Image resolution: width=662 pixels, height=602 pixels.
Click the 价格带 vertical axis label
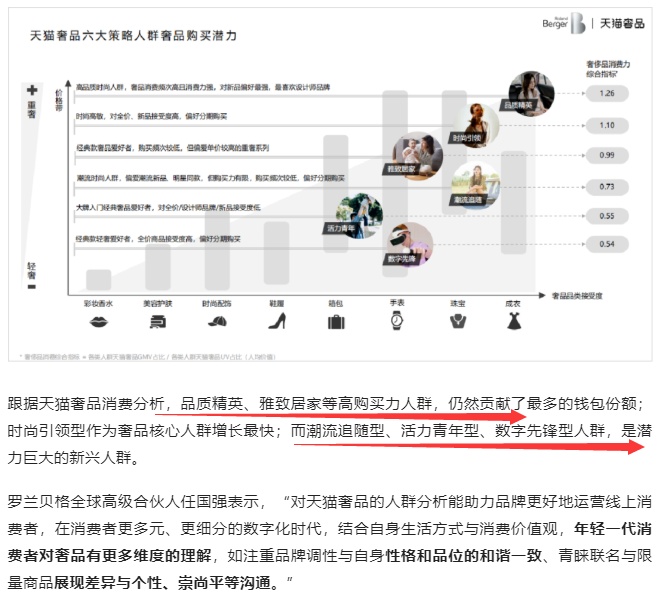[x=59, y=100]
